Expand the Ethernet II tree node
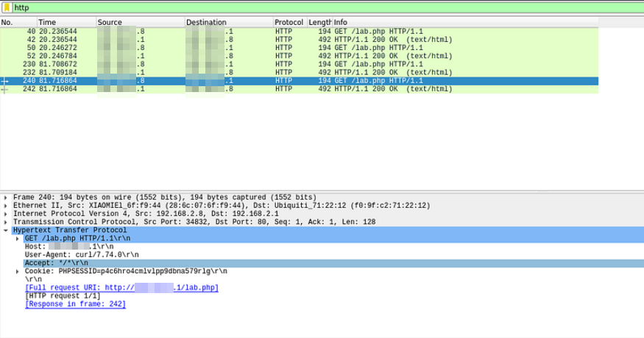Screen dimensions: 644x338 click(5, 205)
